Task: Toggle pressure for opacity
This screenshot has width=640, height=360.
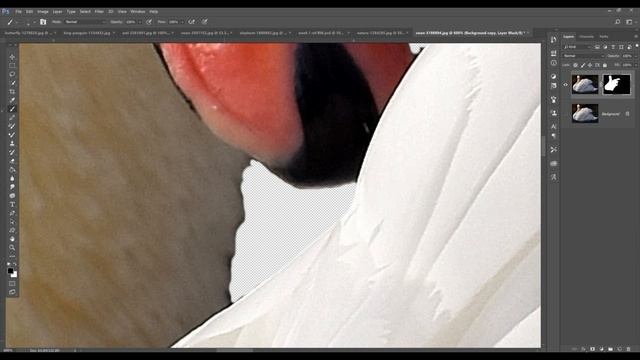Action: tap(149, 22)
